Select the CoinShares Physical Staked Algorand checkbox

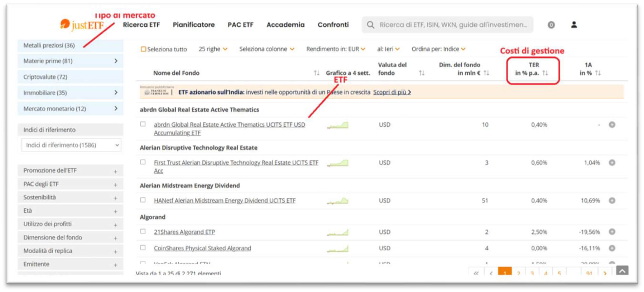pyautogui.click(x=143, y=248)
